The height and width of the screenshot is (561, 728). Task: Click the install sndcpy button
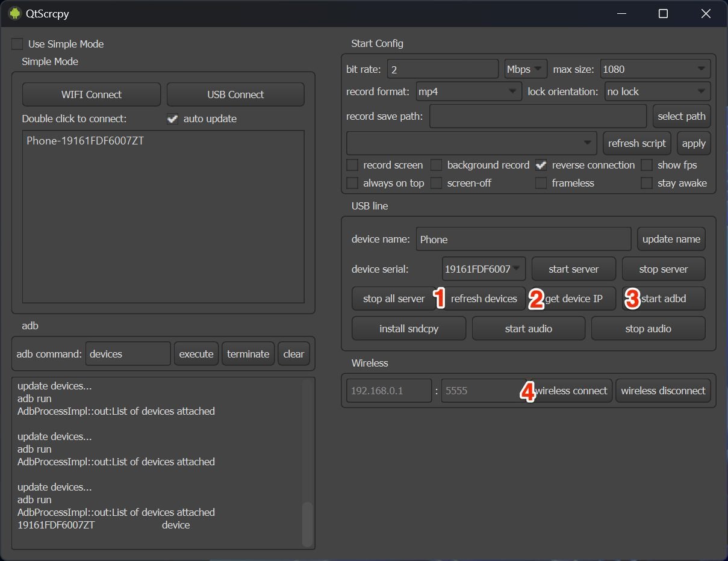coord(409,329)
